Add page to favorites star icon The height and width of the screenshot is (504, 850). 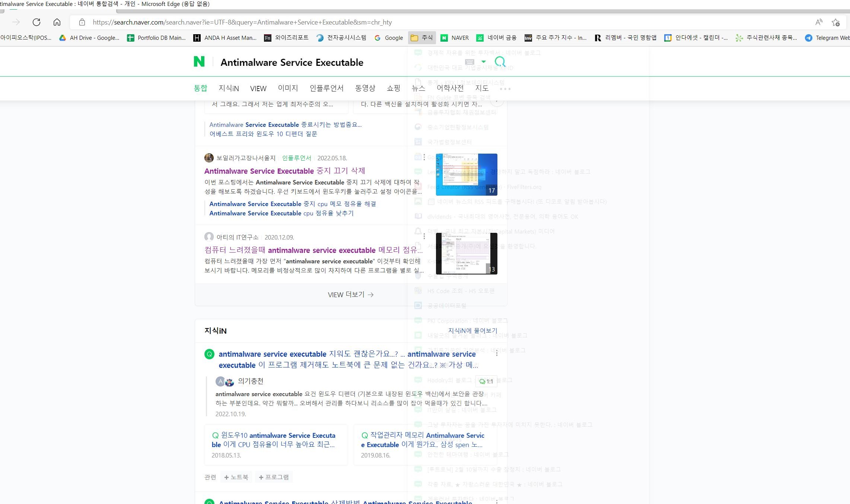(835, 22)
